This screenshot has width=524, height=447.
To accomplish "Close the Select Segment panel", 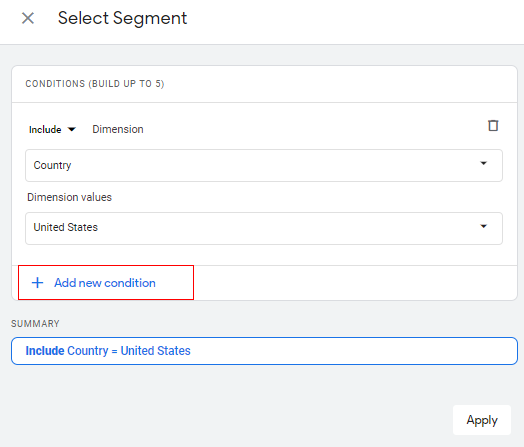I will [28, 18].
